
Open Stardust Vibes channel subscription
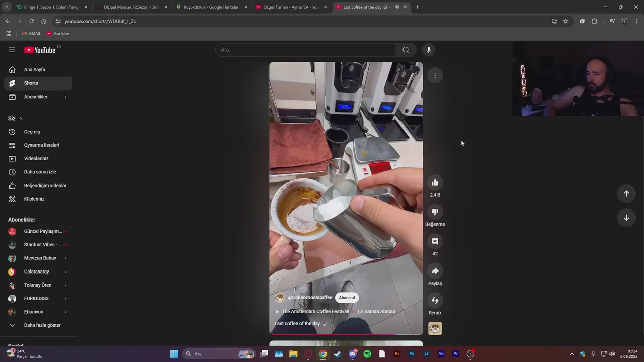coord(38,245)
